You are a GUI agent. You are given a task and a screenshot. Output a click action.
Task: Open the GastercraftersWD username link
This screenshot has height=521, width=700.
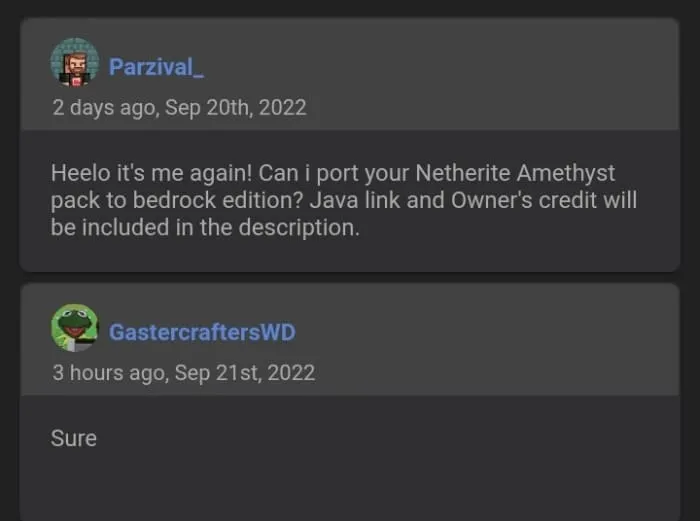202,332
